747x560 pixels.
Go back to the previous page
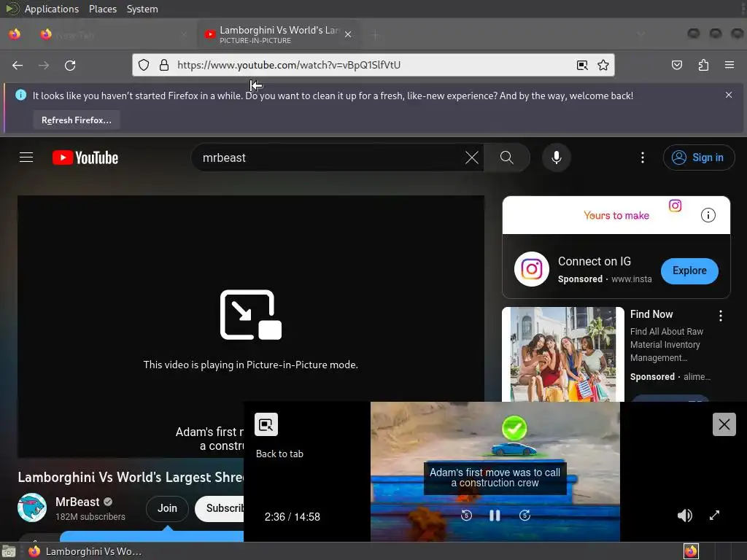(x=18, y=65)
